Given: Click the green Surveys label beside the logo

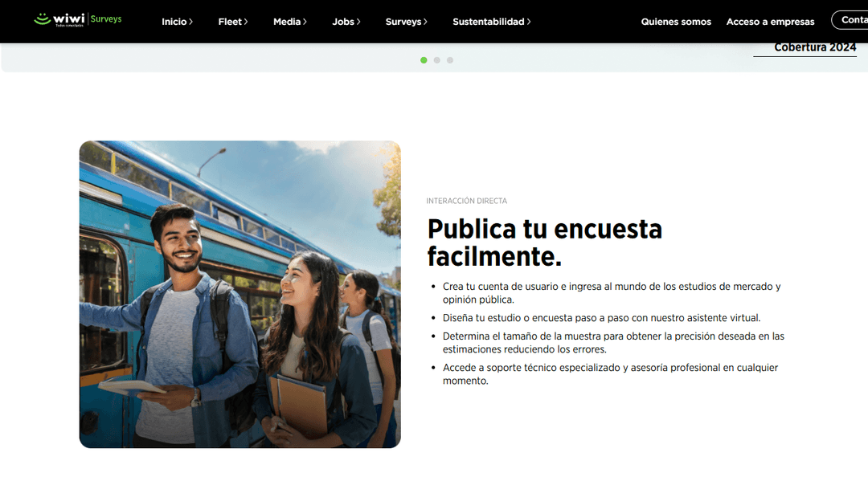Looking at the screenshot, I should [x=106, y=18].
